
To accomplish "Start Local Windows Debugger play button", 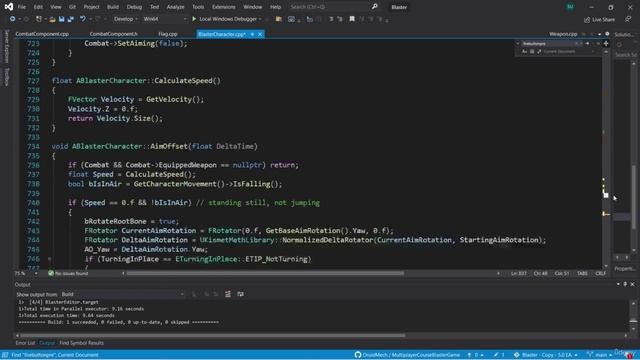I will (x=194, y=19).
